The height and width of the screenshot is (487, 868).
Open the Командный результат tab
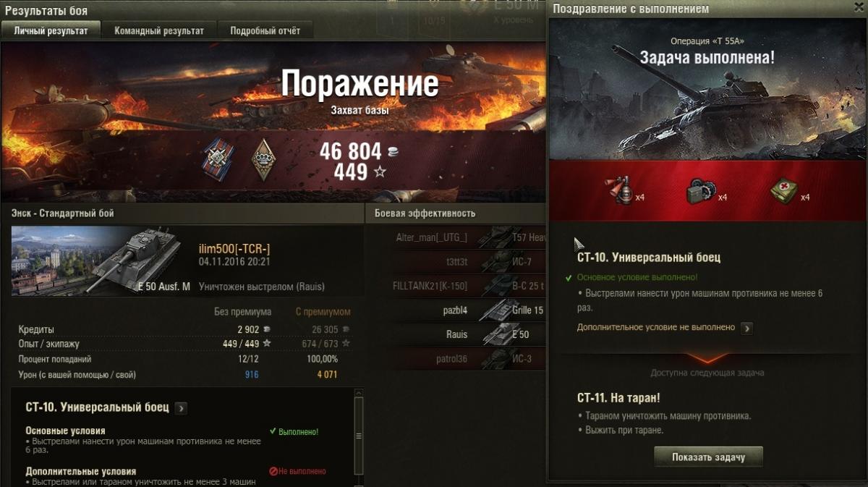159,31
